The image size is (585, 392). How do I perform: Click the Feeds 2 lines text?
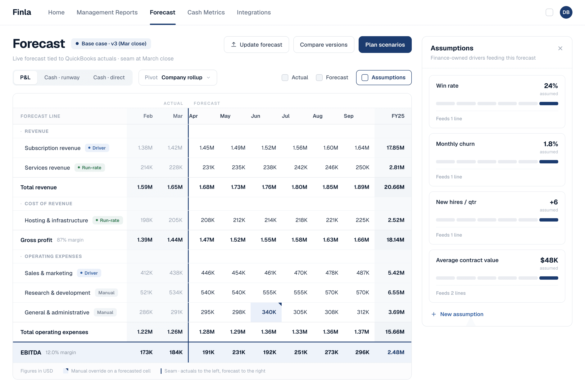(451, 293)
